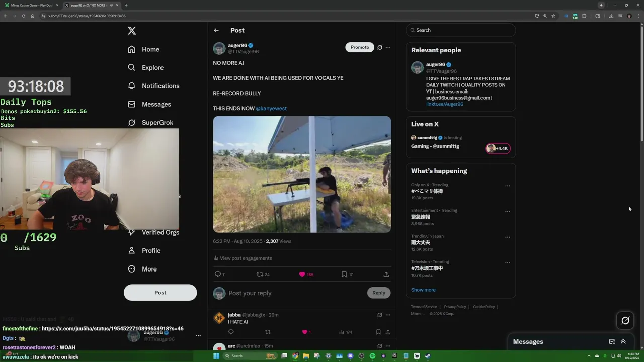Open the browser extensions puzzle icon

(584, 16)
